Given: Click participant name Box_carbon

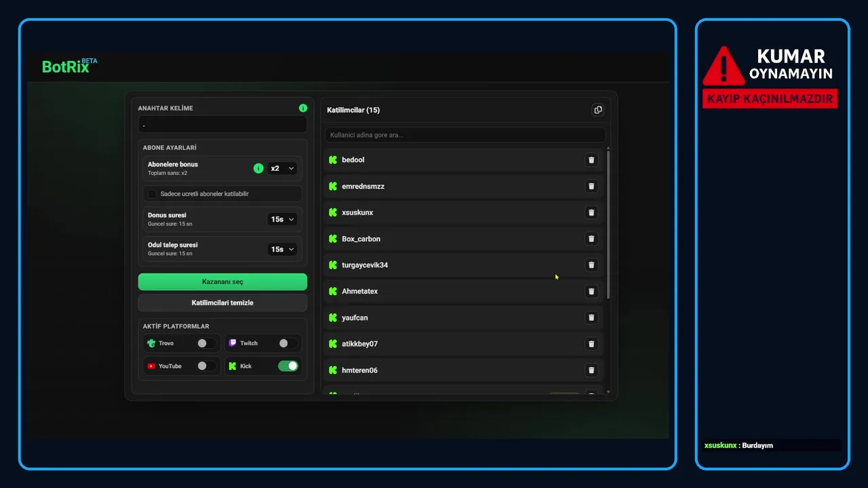Looking at the screenshot, I should click(x=361, y=239).
